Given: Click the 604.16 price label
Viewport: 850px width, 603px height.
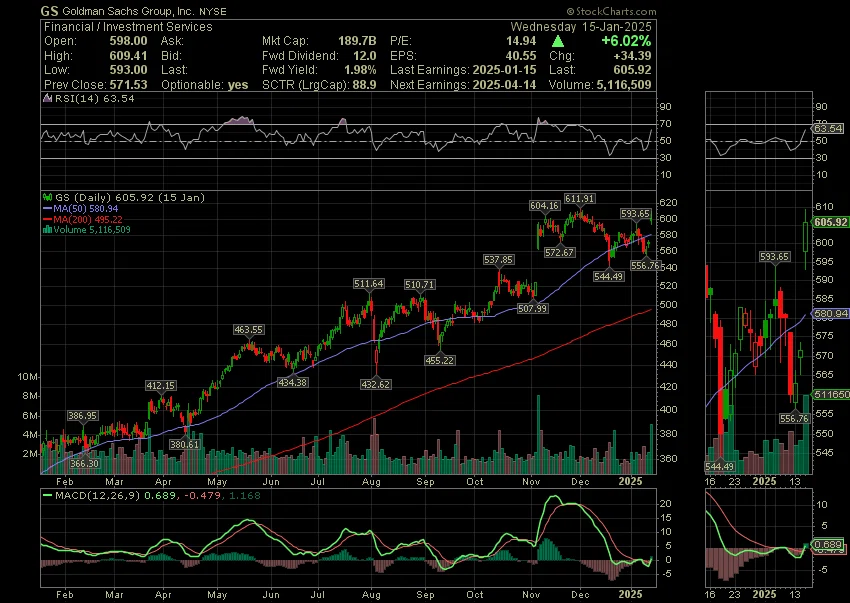Looking at the screenshot, I should pos(544,206).
